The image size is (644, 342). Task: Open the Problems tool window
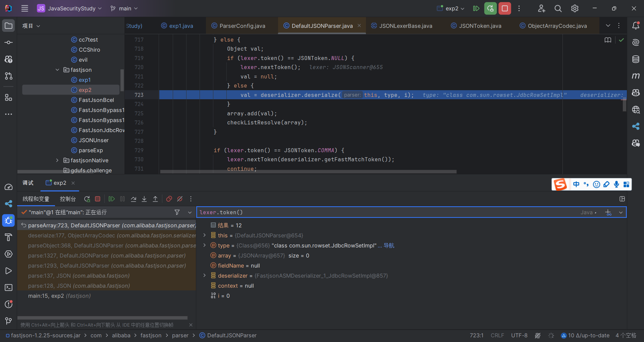coord(9,304)
